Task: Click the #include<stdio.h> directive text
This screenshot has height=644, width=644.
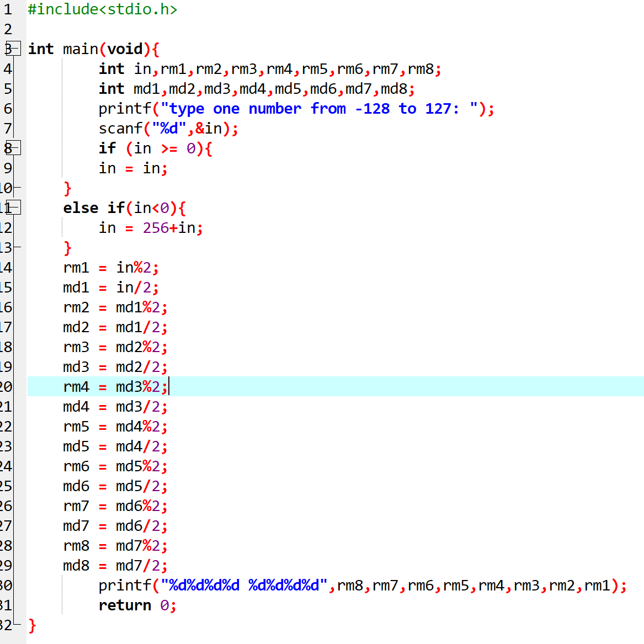Action: pos(103,9)
